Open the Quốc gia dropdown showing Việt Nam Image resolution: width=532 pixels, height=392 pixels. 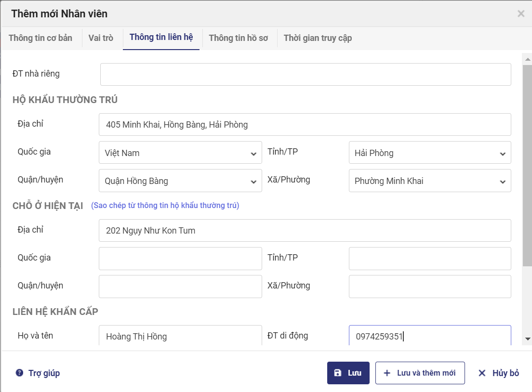(x=180, y=153)
